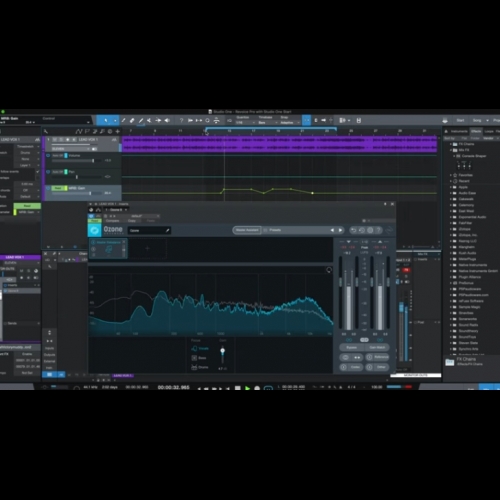Open the Song page
500x500 pixels.
(x=477, y=120)
